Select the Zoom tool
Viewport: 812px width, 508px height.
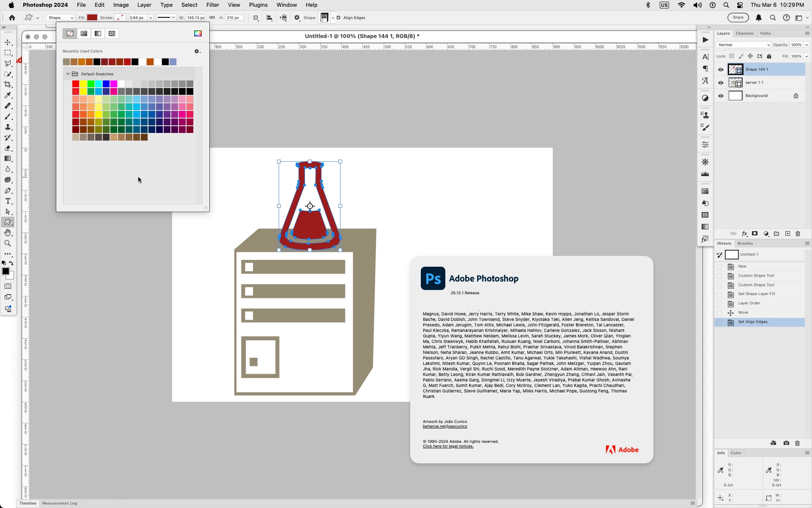pos(8,243)
